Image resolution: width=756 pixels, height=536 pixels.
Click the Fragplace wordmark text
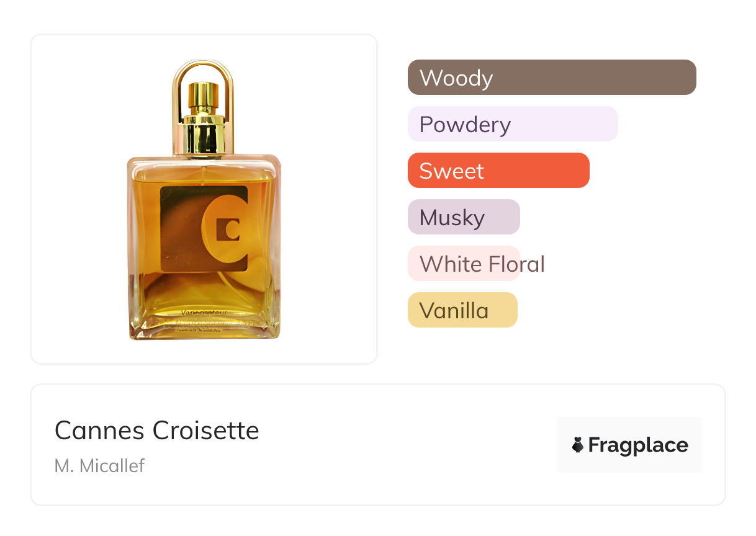click(638, 445)
